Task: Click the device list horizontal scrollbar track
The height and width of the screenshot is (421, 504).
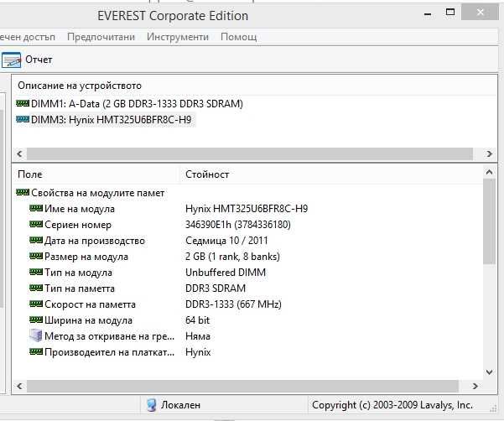Action: point(250,154)
